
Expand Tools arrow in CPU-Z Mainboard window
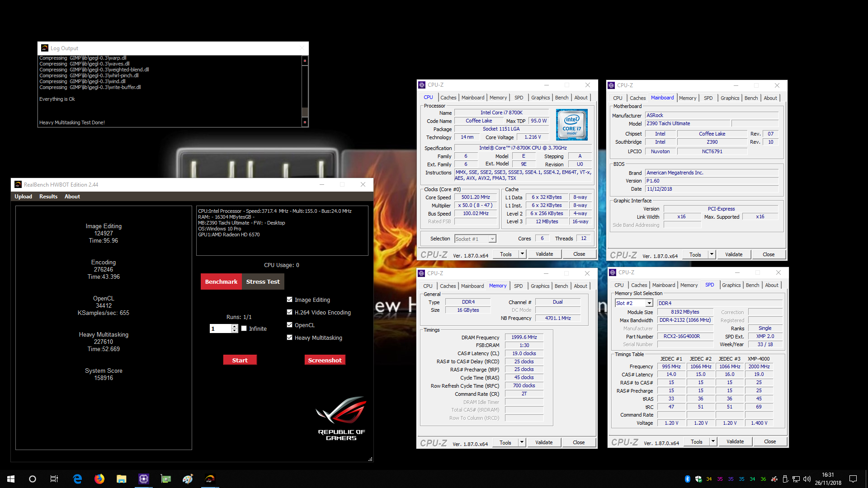pos(712,254)
